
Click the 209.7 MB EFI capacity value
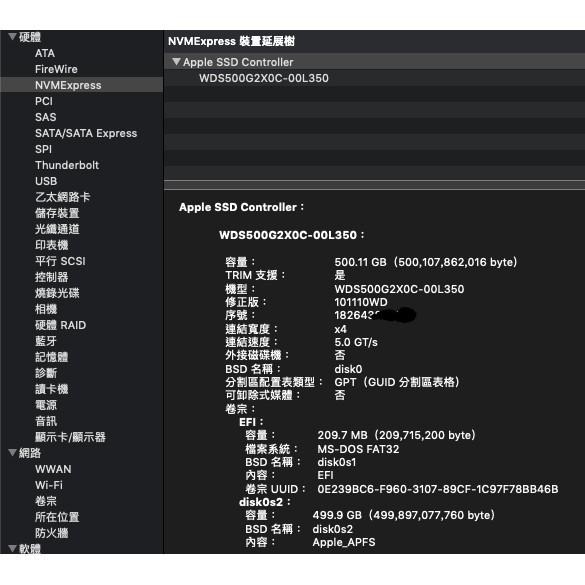coord(396,435)
